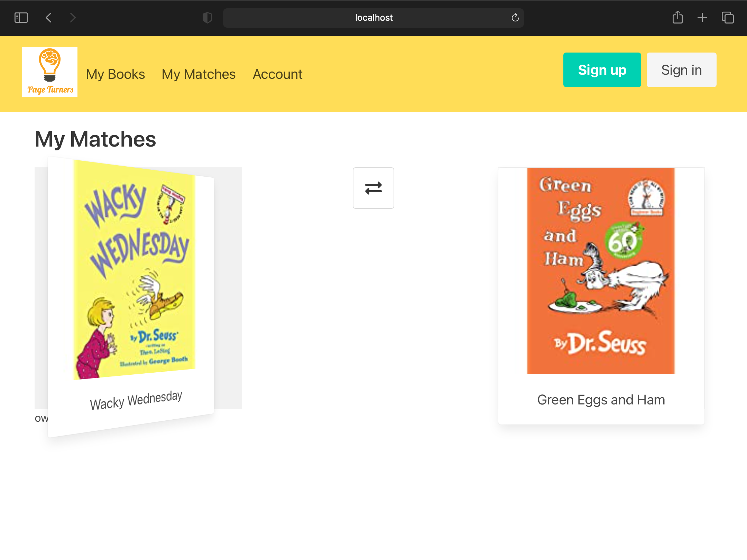Reload the localhost page
The image size is (747, 560).
pos(515,18)
